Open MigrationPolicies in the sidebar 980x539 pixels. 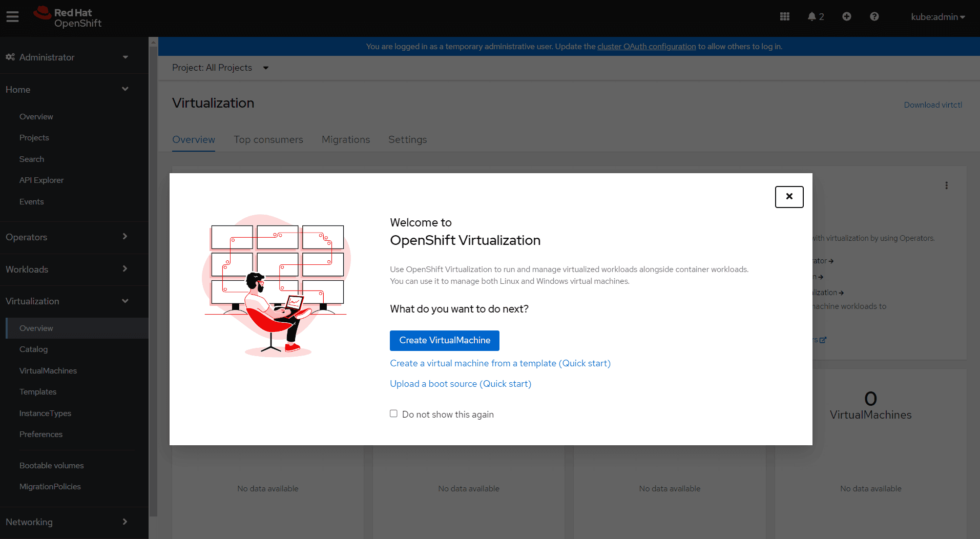pos(50,486)
